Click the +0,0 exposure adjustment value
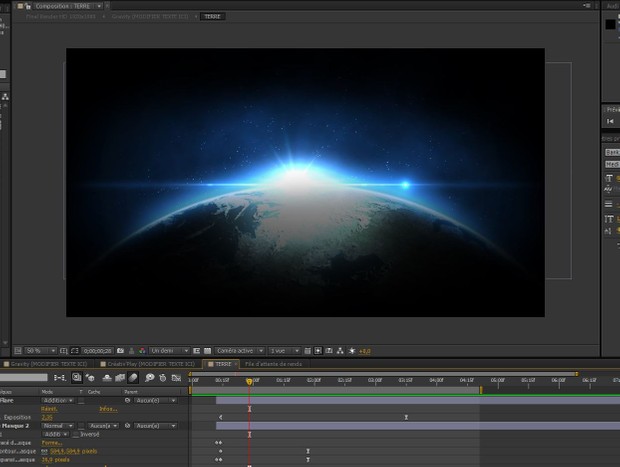Viewport: 620px width, 467px height. pos(365,351)
